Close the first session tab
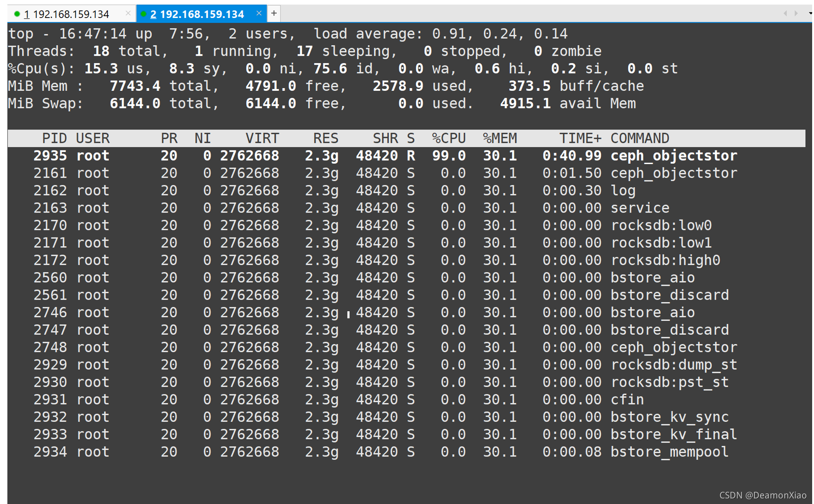814x504 pixels. click(x=128, y=14)
